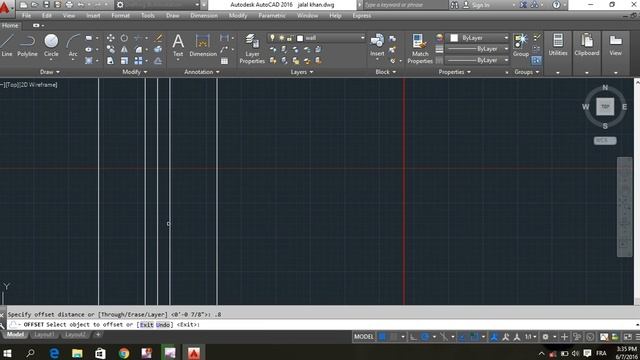Viewport: 640px width, 360px height.
Task: Add a new layout with plus tab
Action: 98,335
